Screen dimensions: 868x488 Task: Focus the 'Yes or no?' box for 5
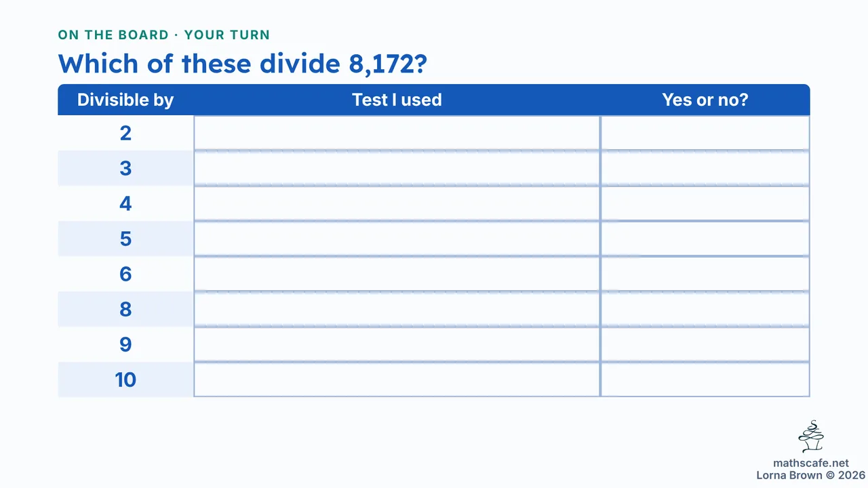point(705,239)
